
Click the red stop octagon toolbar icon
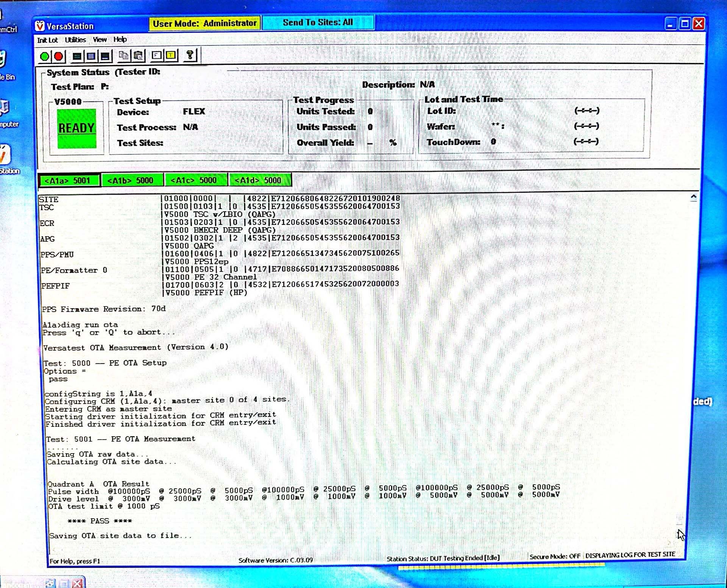[x=58, y=56]
